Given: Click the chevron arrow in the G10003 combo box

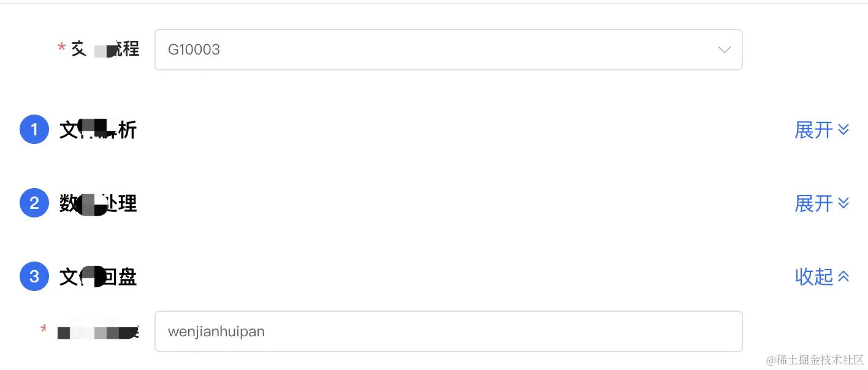Looking at the screenshot, I should tap(725, 50).
